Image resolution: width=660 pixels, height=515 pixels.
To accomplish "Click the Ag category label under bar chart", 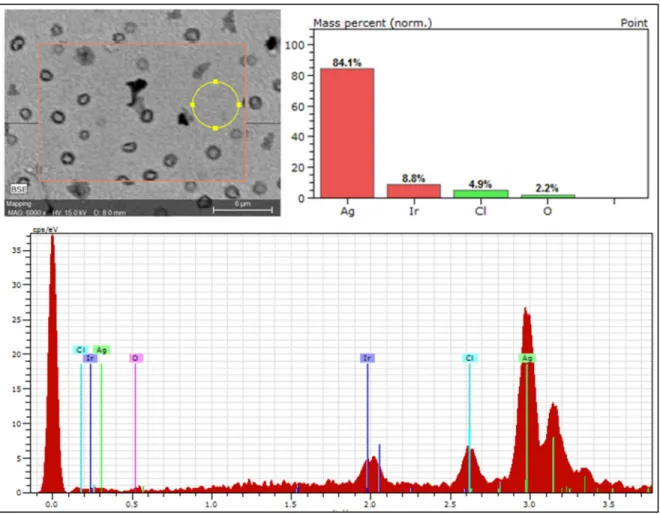I will (x=347, y=211).
